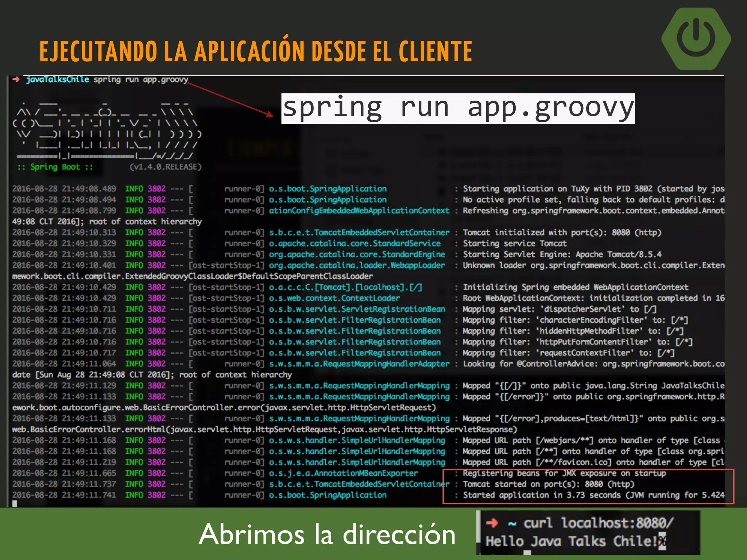747x560 pixels.
Task: Click ':: Spring Boot ::' label
Action: (x=55, y=167)
